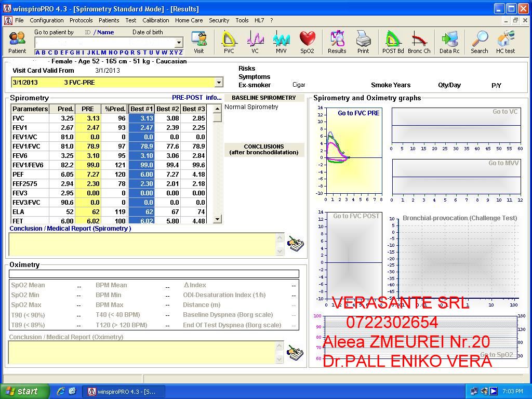Screen dimensions: 532x399
Task: Open the SpO2 heart icon
Action: pos(307,42)
